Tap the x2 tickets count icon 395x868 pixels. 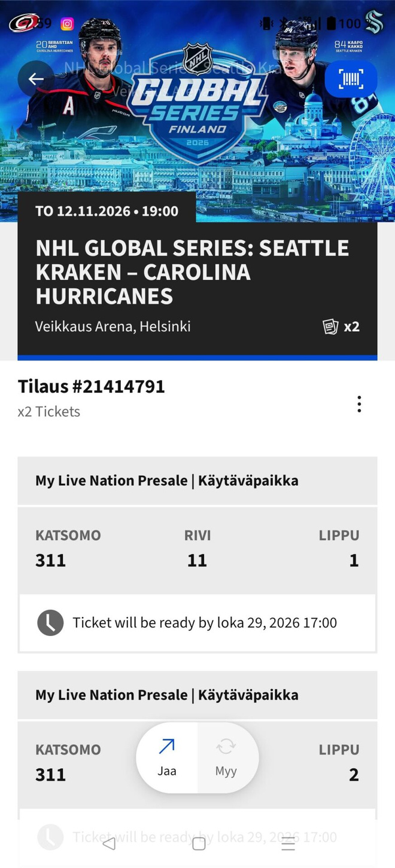click(342, 326)
